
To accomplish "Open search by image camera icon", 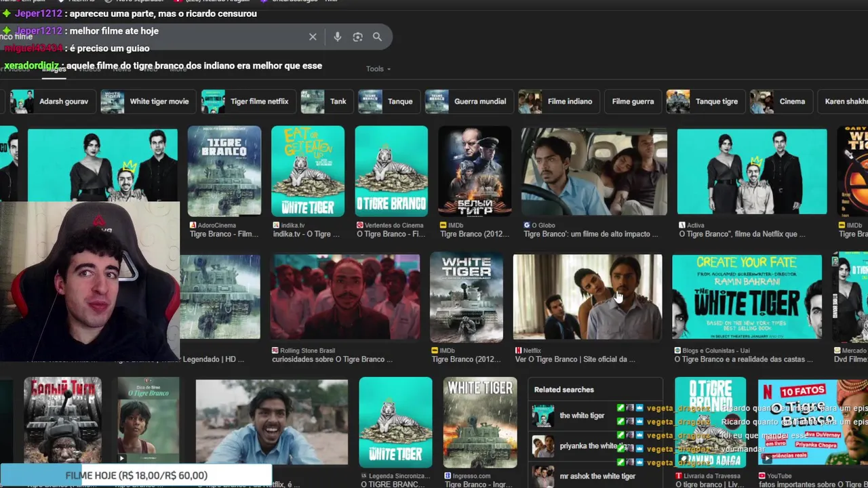I will 357,37.
